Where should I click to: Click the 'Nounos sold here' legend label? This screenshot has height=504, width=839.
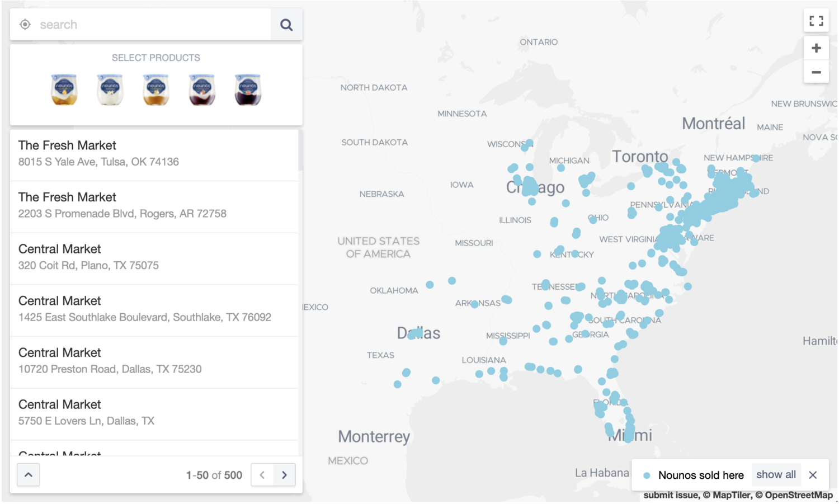tap(701, 475)
